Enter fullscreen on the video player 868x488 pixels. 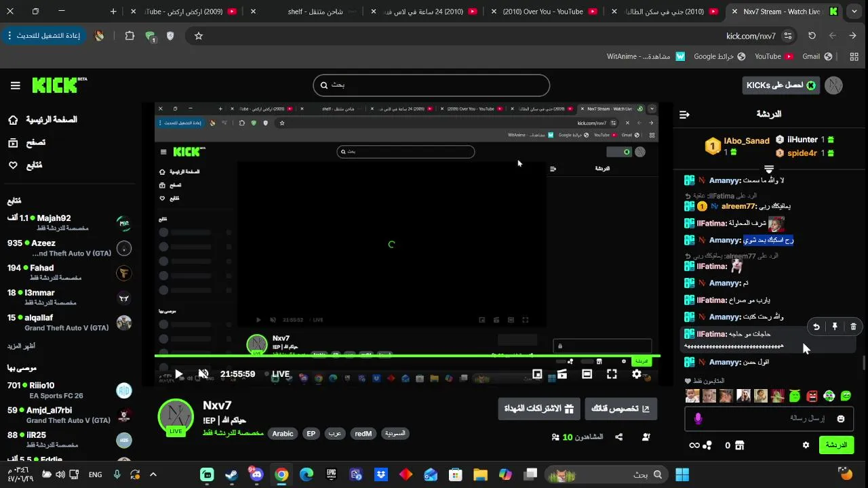pos(612,374)
